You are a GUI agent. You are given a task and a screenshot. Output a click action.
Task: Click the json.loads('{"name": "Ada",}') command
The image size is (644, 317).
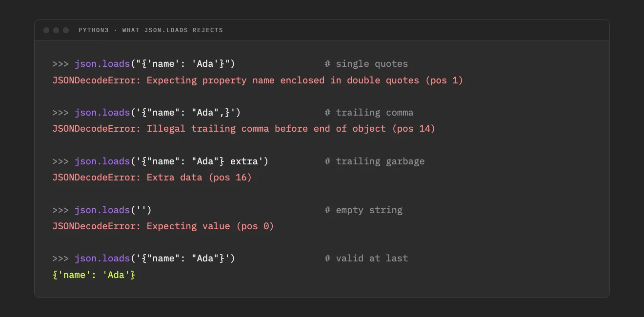click(x=147, y=113)
